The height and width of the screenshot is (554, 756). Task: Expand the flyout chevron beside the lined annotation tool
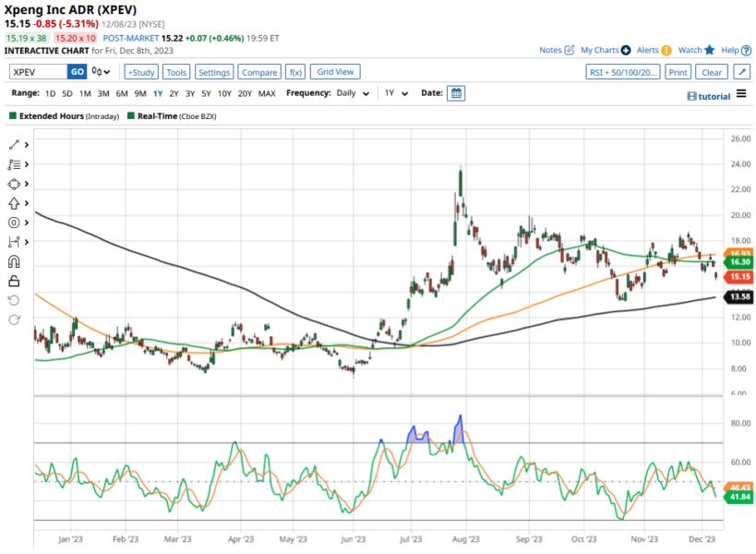tap(27, 164)
